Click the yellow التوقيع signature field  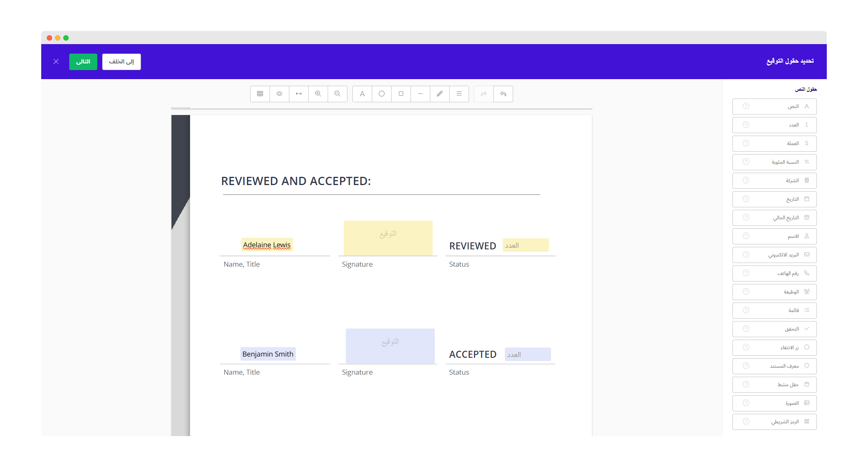point(388,238)
